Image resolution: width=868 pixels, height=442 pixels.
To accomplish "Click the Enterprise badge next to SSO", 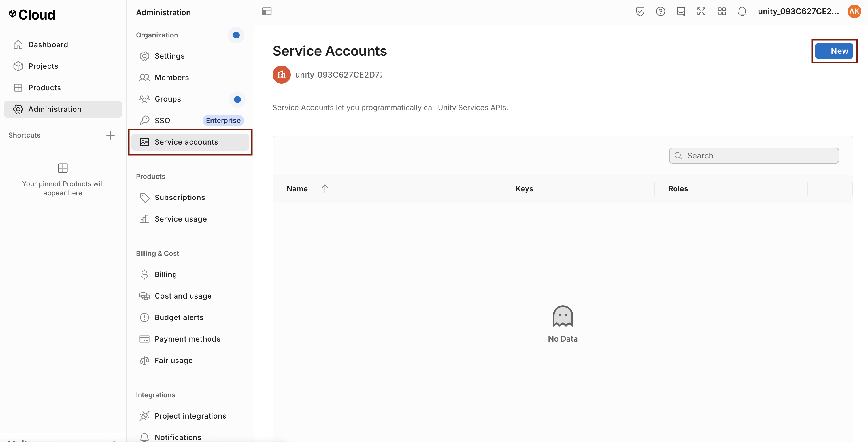I will click(x=223, y=121).
